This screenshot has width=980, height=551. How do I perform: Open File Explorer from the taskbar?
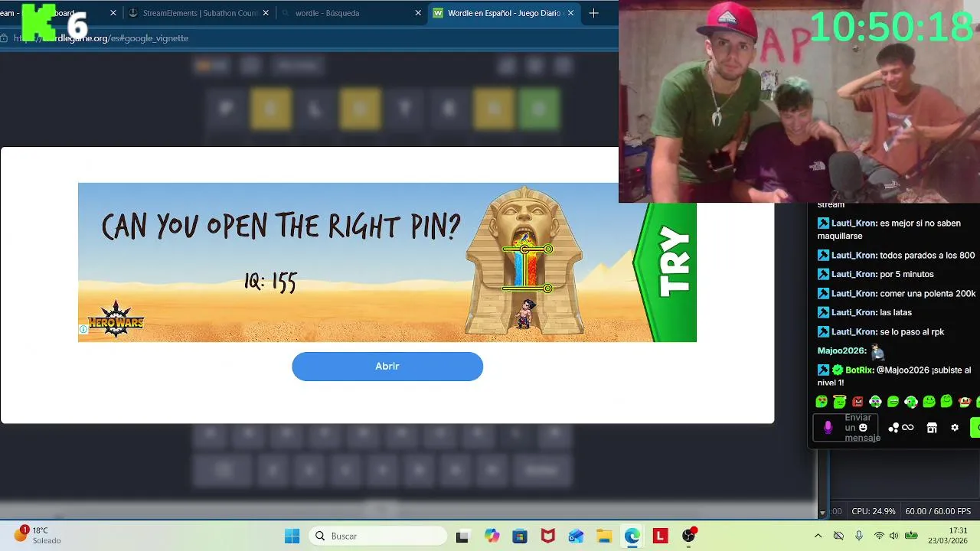click(x=604, y=536)
